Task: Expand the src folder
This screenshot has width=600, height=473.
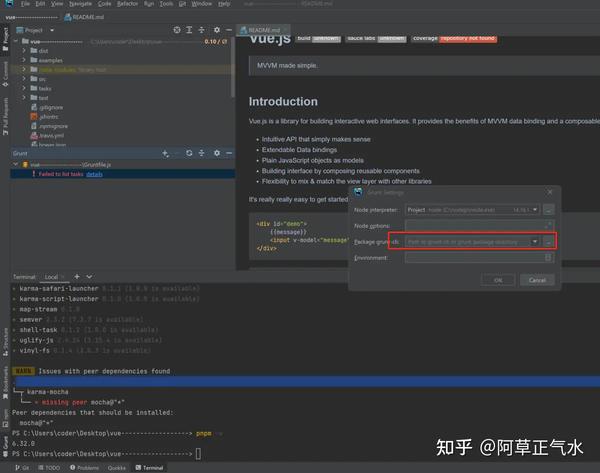Action: [24, 78]
